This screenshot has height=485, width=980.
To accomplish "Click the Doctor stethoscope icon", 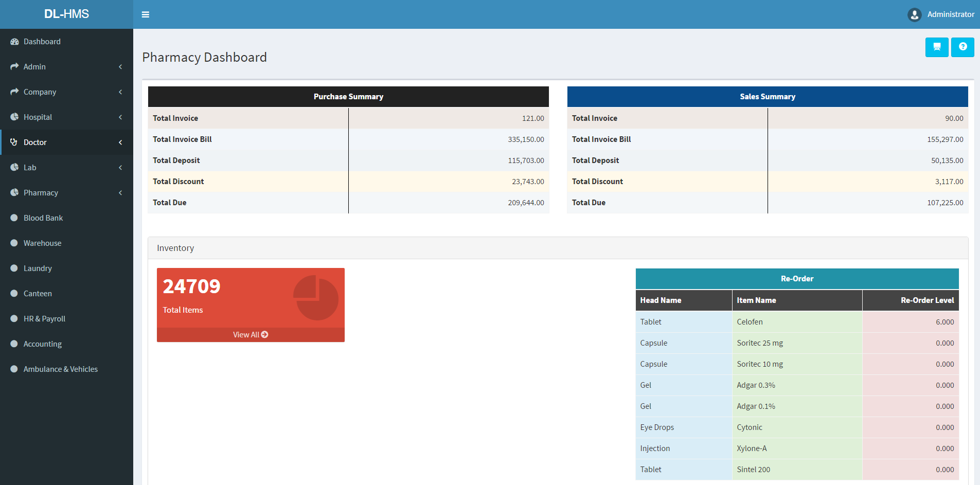I will [x=14, y=142].
